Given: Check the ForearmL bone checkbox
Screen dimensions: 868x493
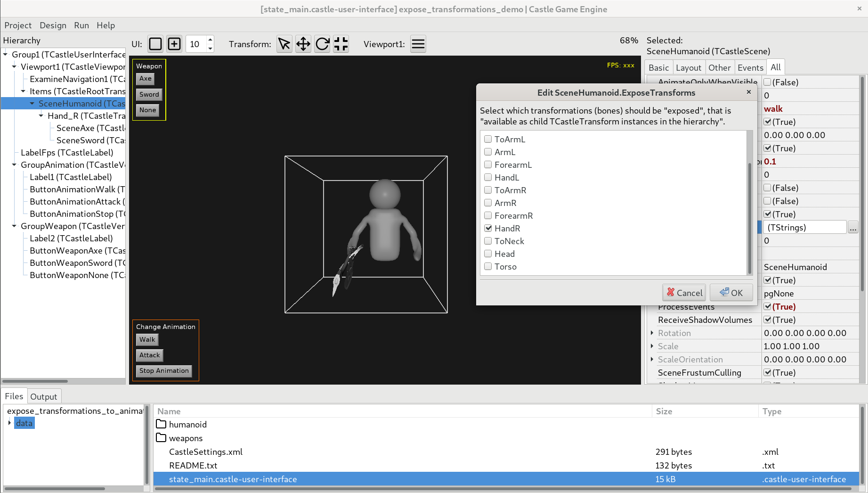Looking at the screenshot, I should point(488,164).
